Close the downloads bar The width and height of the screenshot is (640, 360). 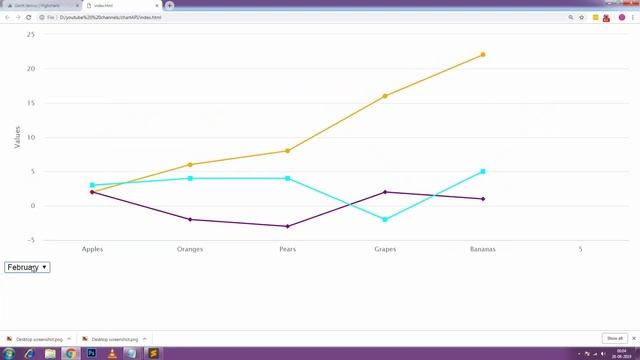pos(634,338)
